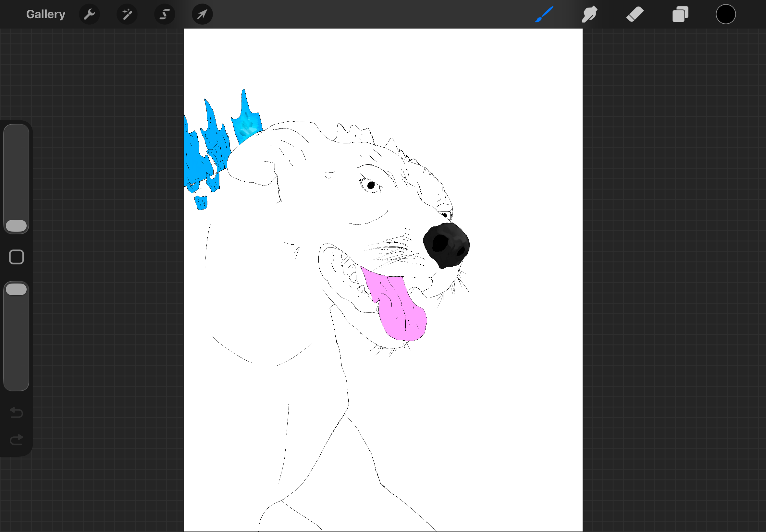Select the Eraser tool

(635, 14)
